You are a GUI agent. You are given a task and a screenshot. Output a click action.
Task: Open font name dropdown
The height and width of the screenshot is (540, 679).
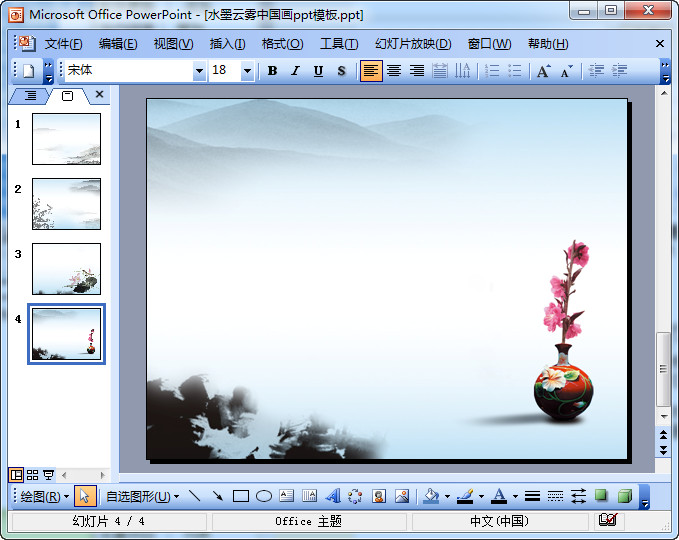click(199, 71)
